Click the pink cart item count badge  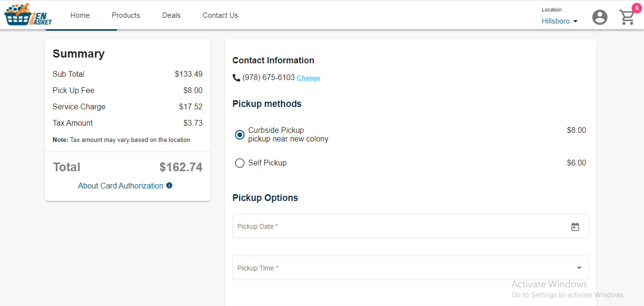click(636, 8)
